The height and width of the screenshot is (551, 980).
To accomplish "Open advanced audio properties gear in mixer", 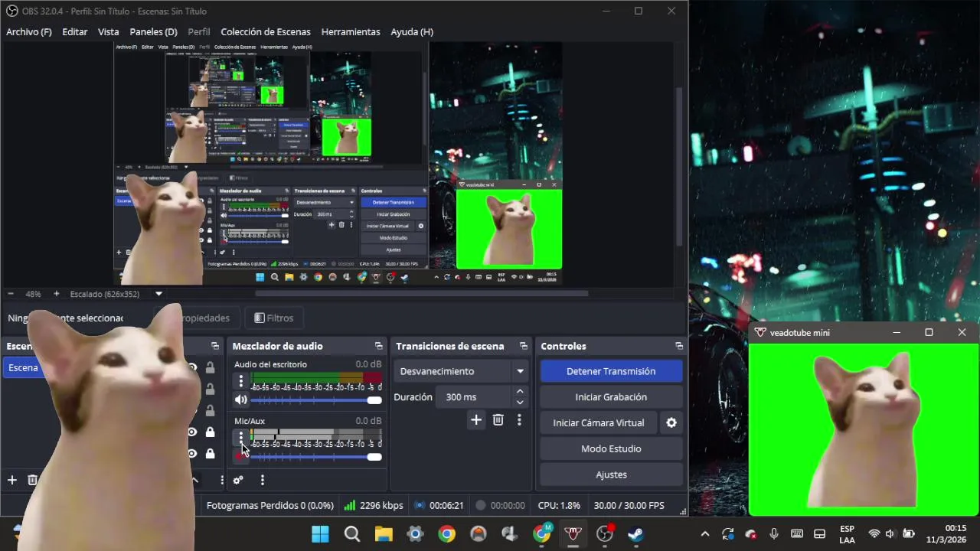I will click(x=238, y=480).
